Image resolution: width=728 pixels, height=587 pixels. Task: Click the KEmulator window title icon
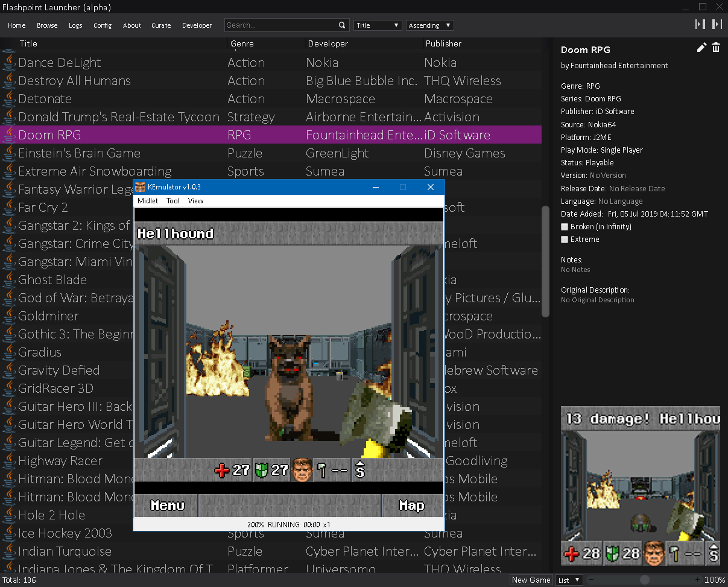point(140,186)
